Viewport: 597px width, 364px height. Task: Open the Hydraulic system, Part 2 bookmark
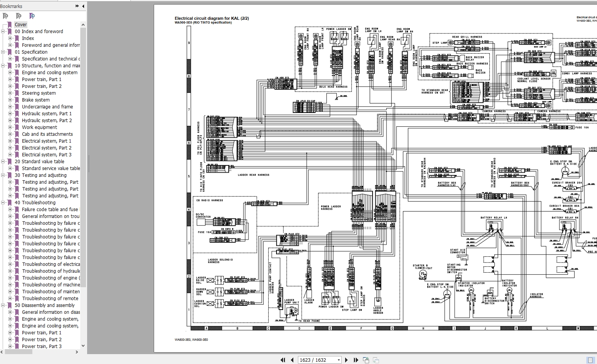coord(47,121)
